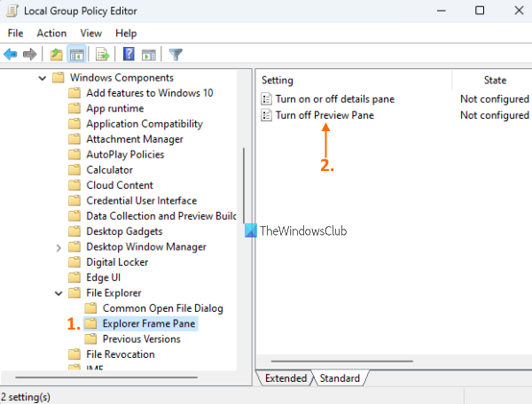Minimize the Local Group Policy Editor window
Viewport: 532px width, 404px height.
[441, 11]
